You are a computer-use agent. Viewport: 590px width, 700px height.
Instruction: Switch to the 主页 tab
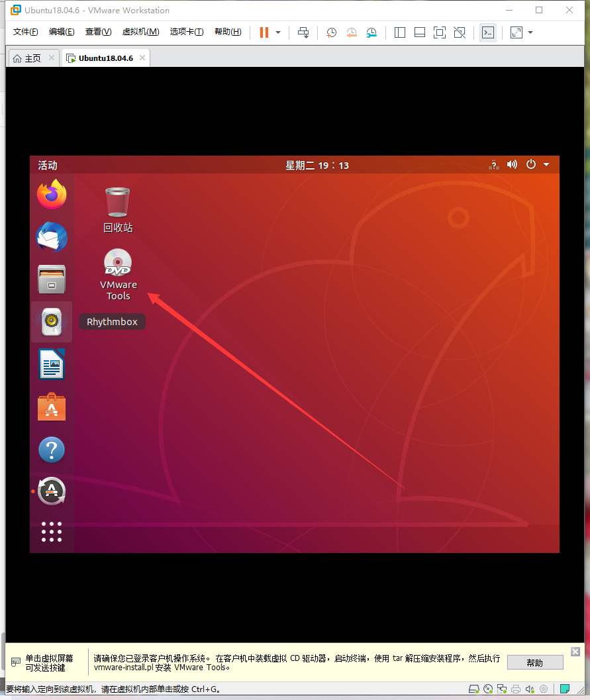[x=29, y=58]
